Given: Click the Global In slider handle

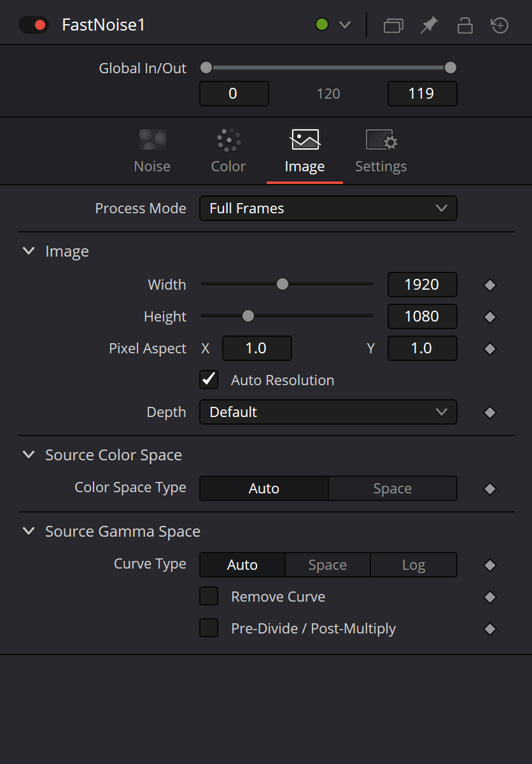Looking at the screenshot, I should 206,67.
